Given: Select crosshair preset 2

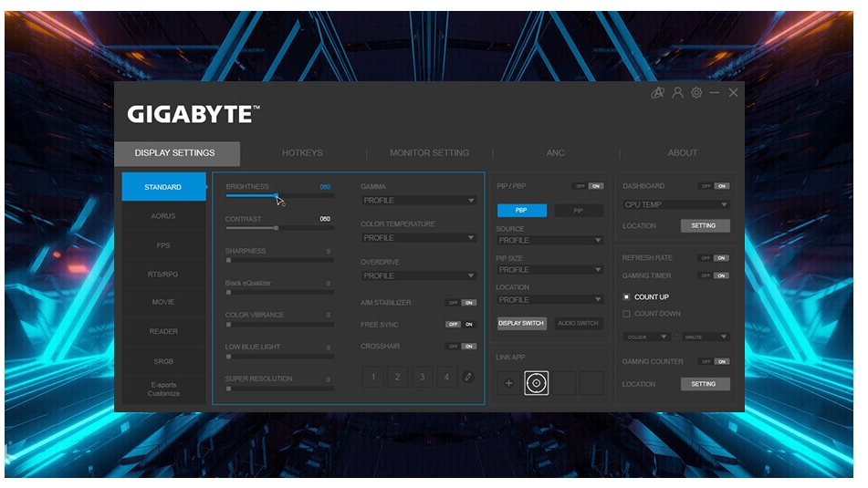Looking at the screenshot, I should click(x=397, y=377).
